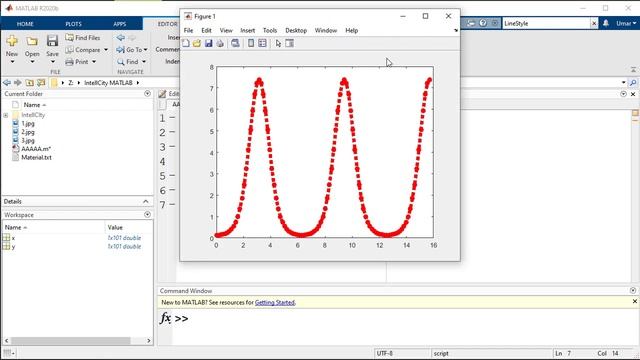The image size is (640, 360).
Task: Click the New File icon in Figure toolbar
Action: click(x=186, y=43)
